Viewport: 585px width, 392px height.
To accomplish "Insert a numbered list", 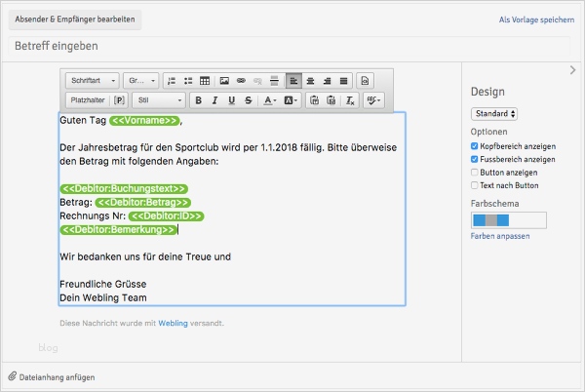I will pyautogui.click(x=172, y=81).
